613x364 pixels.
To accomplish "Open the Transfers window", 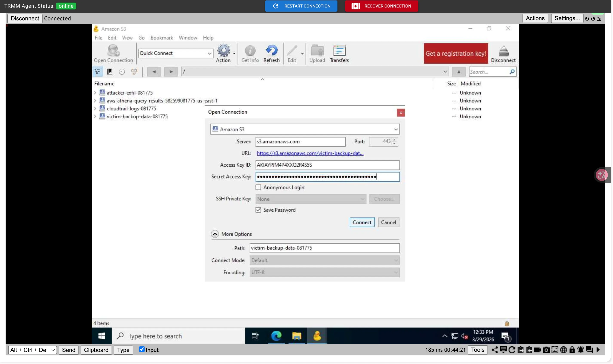I will coord(339,54).
